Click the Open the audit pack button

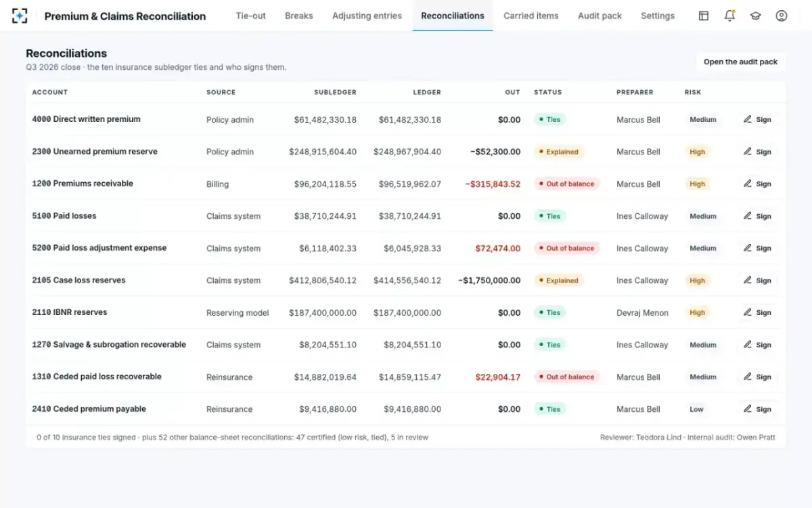740,62
